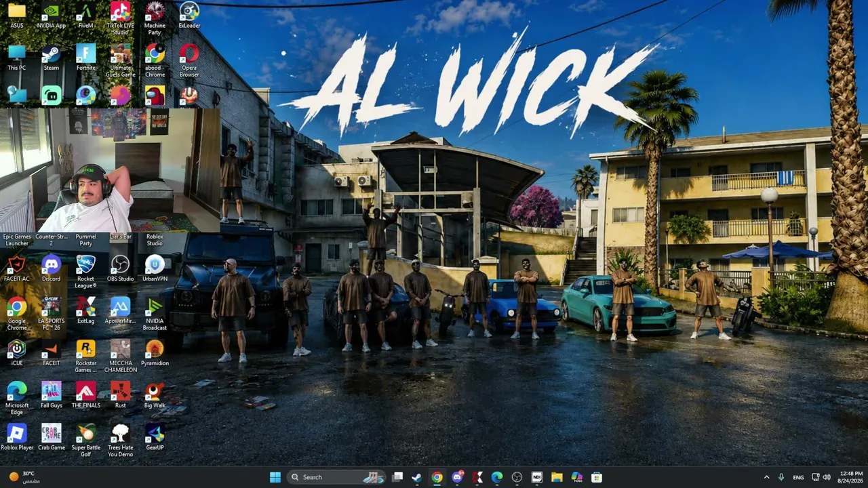Select the MECCHA CHAMELEON desktop icon
This screenshot has height=488, width=868.
coord(120,356)
